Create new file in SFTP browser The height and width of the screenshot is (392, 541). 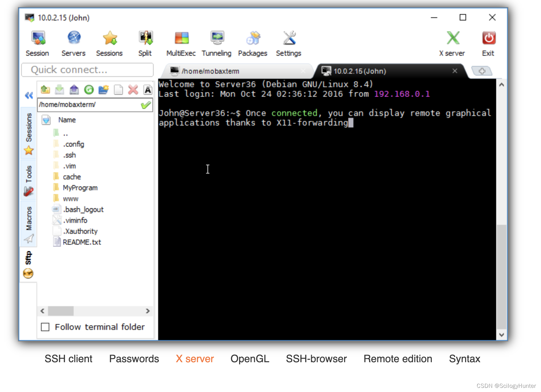click(x=118, y=90)
